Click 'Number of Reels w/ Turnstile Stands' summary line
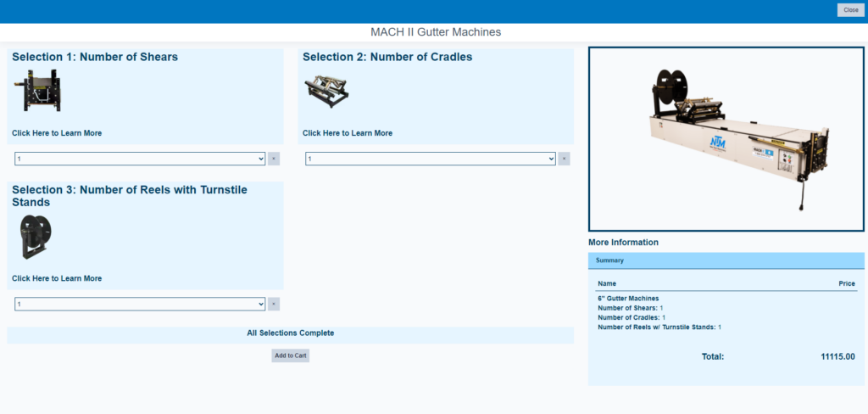 659,327
